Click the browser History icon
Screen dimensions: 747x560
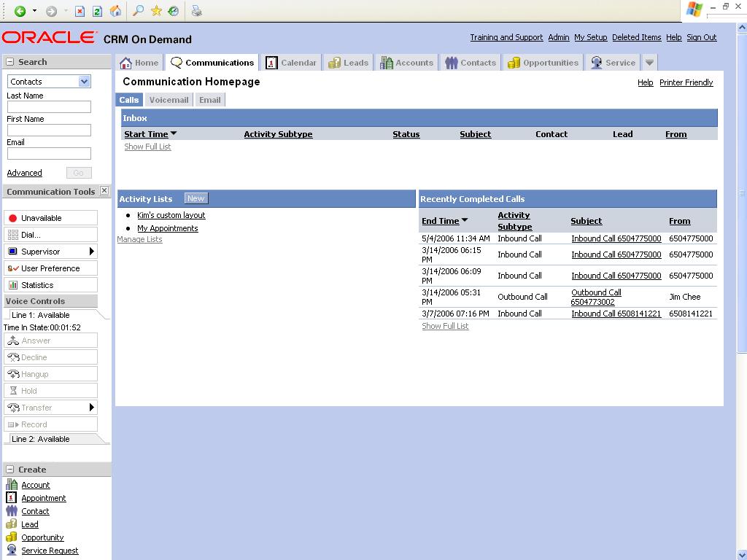click(174, 11)
